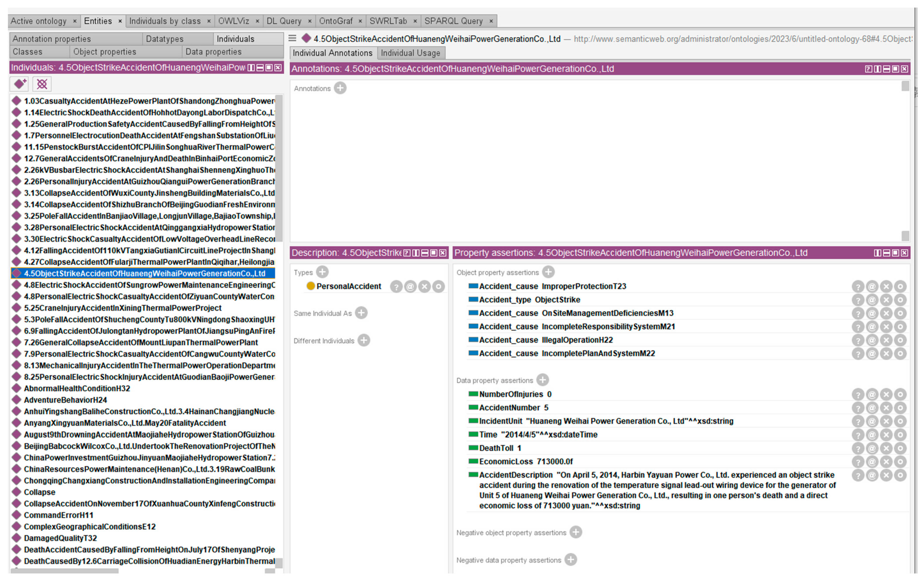Open the hamburger menu beside entity title
The width and height of the screenshot is (924, 583).
pos(292,38)
